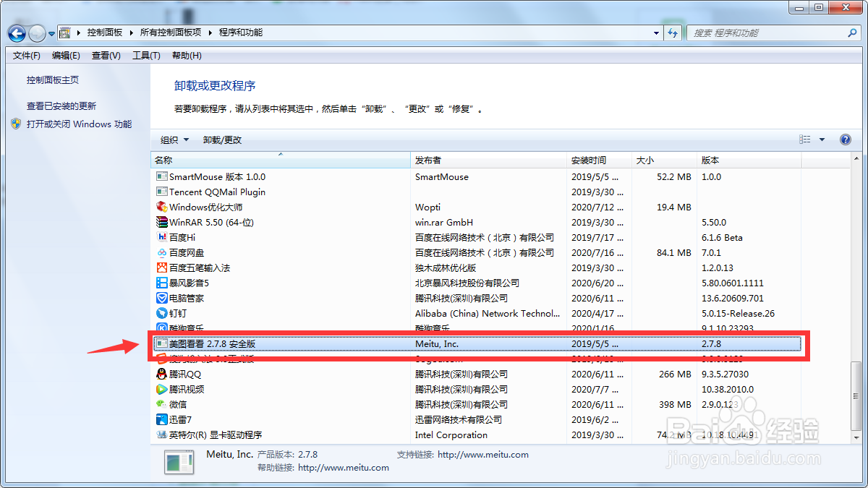Open the 查看(V) menu
This screenshot has height=488, width=868.
click(x=106, y=56)
